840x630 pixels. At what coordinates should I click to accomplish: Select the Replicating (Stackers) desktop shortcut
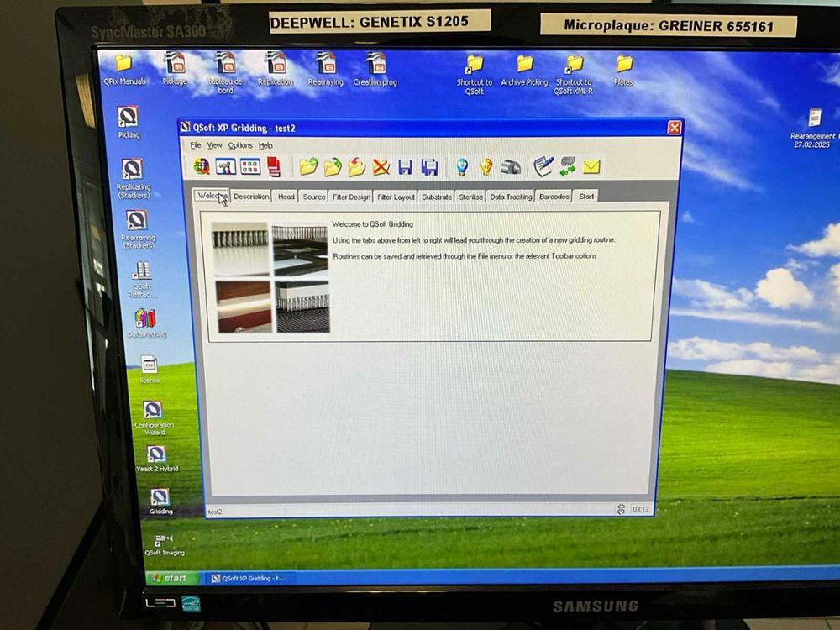tap(133, 179)
